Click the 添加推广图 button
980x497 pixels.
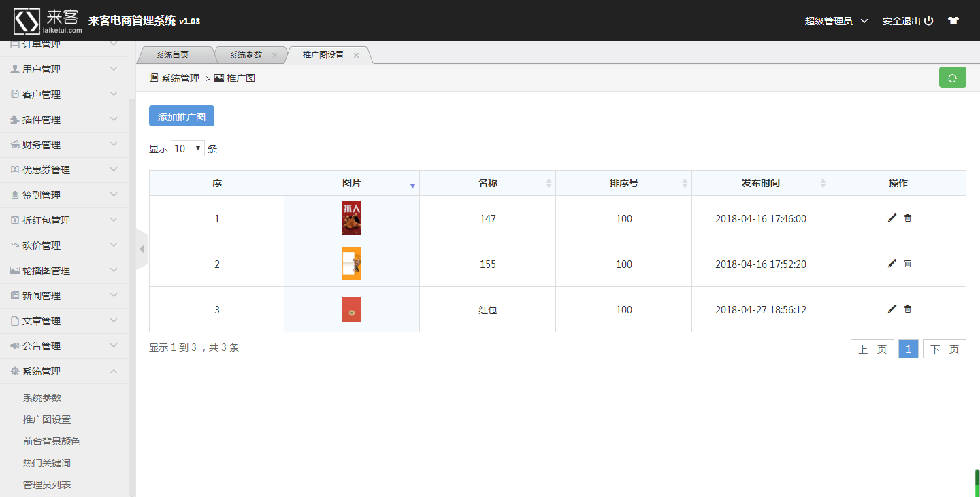[x=182, y=116]
